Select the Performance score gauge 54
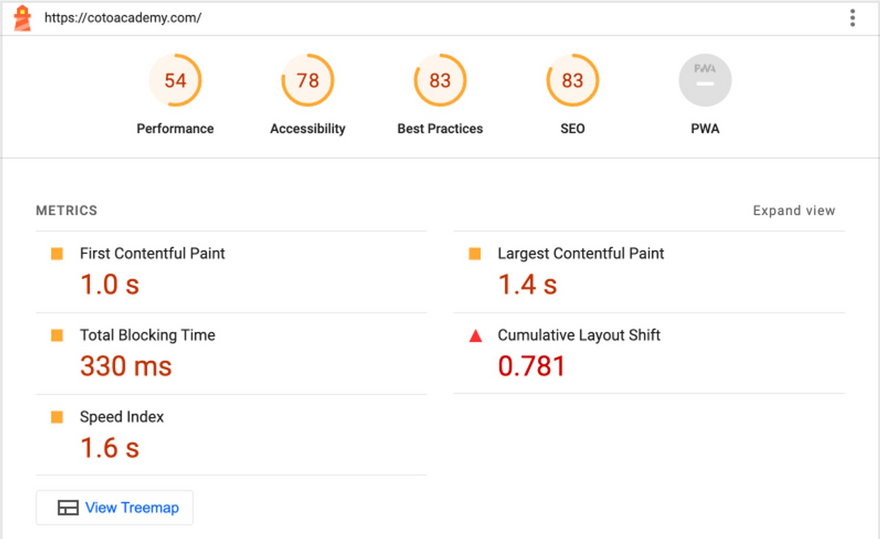The image size is (880, 539). point(175,80)
